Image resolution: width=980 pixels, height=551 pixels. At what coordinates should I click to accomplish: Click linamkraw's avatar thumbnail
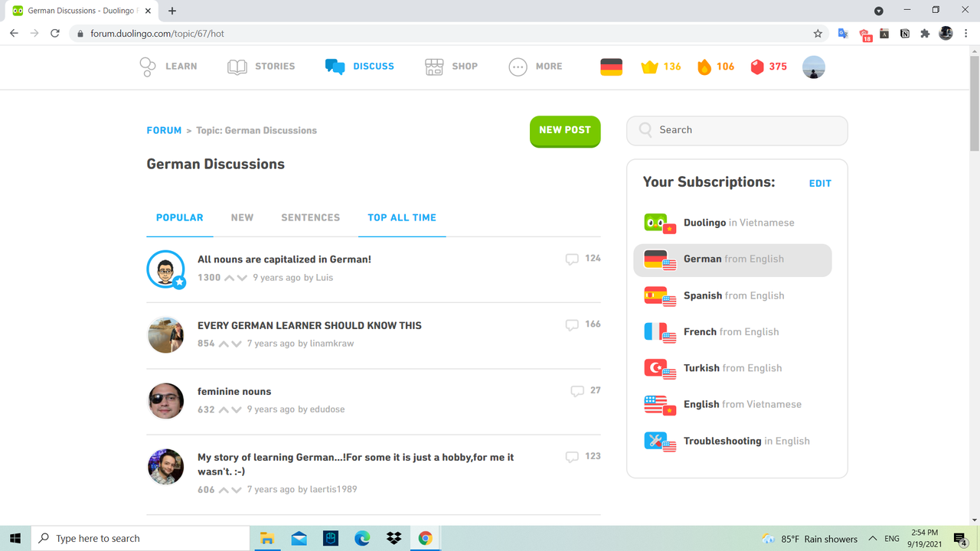166,335
